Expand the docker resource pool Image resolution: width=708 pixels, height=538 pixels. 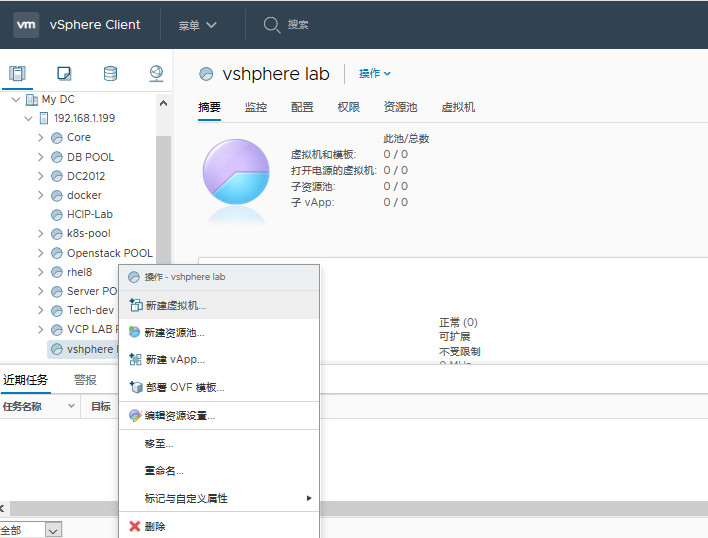pyautogui.click(x=41, y=195)
